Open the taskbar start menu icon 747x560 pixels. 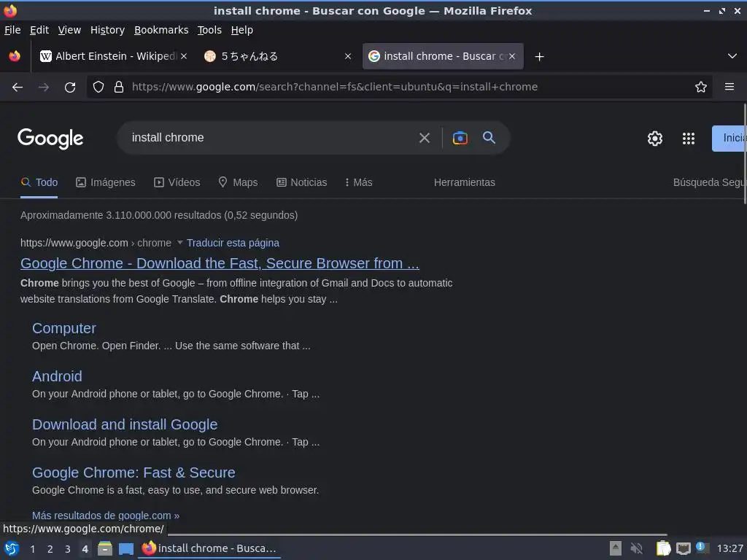click(x=12, y=549)
